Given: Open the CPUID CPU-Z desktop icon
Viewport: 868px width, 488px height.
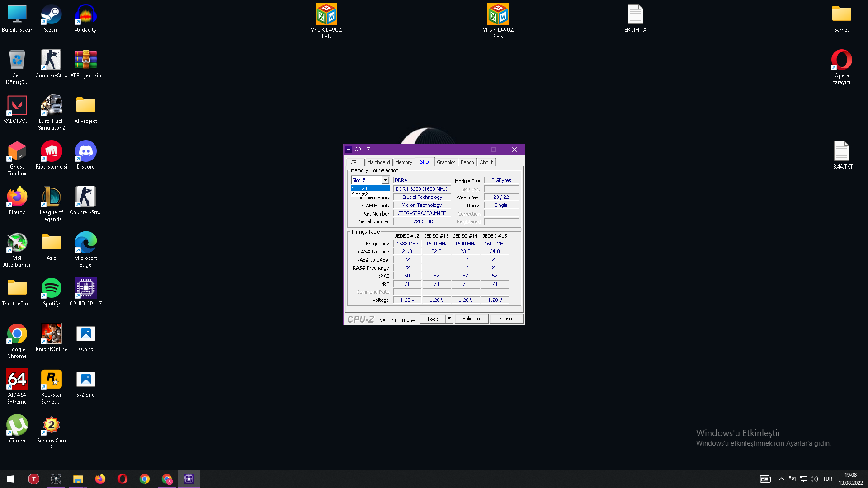Looking at the screenshot, I should coord(85,288).
